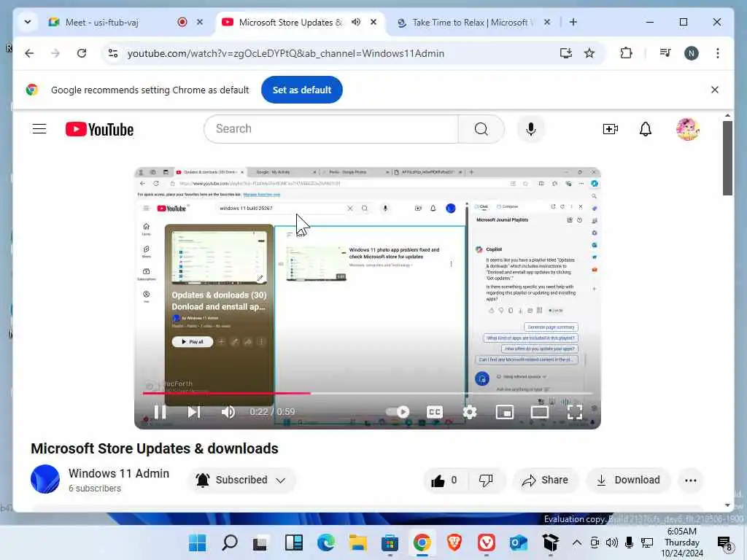Open a new Chrome tab
The height and width of the screenshot is (560, 747).
click(573, 23)
